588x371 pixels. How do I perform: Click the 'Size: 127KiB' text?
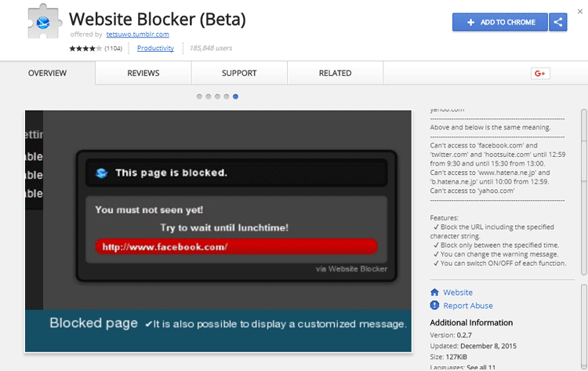point(448,357)
